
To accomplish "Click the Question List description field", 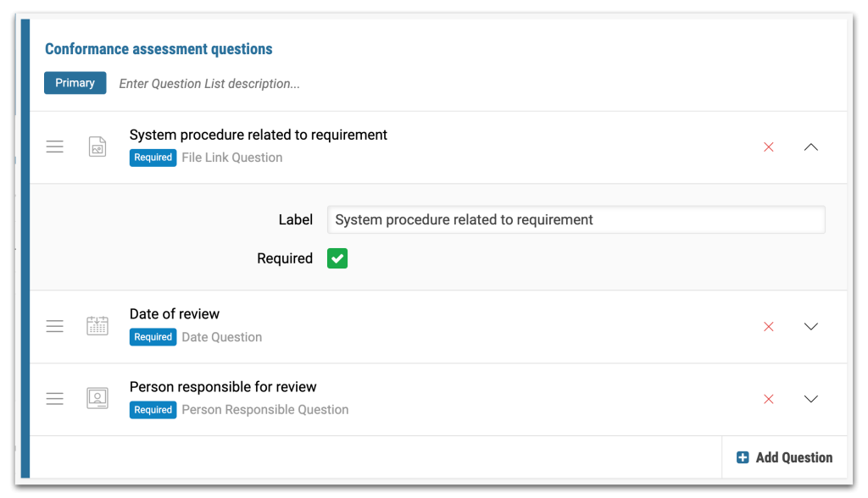I will (209, 84).
